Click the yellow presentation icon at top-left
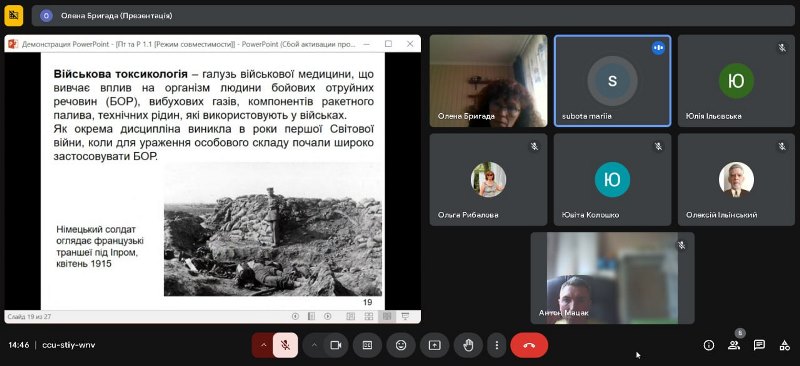Screen dimensions: 800x366 pyautogui.click(x=13, y=15)
